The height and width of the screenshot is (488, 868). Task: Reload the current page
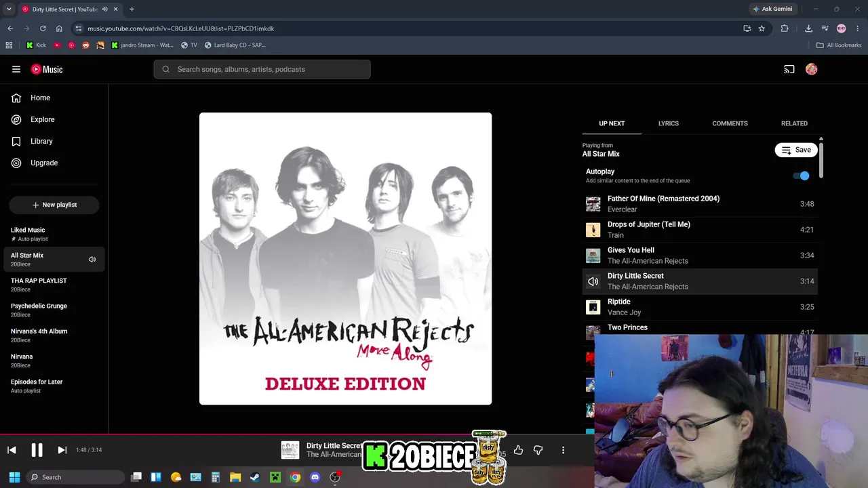point(43,28)
